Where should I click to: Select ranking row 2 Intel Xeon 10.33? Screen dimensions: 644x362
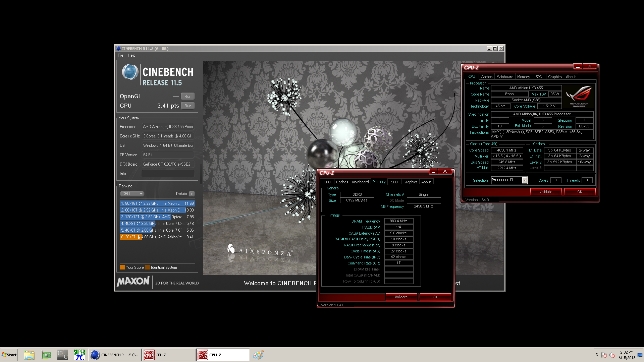157,210
